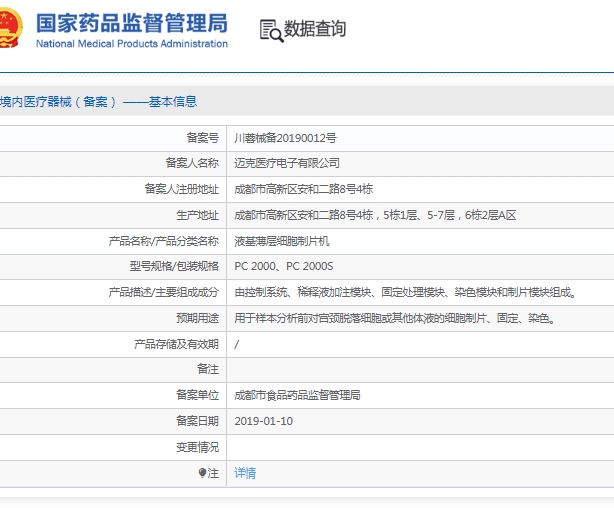Click the 预期用途 label
This screenshot has height=508, width=614.
tap(197, 318)
